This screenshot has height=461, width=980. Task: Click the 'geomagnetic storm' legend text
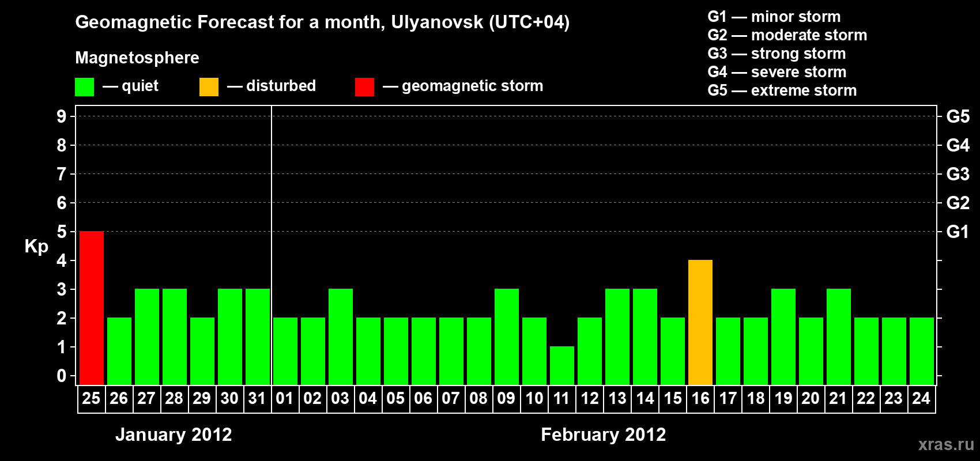click(473, 86)
